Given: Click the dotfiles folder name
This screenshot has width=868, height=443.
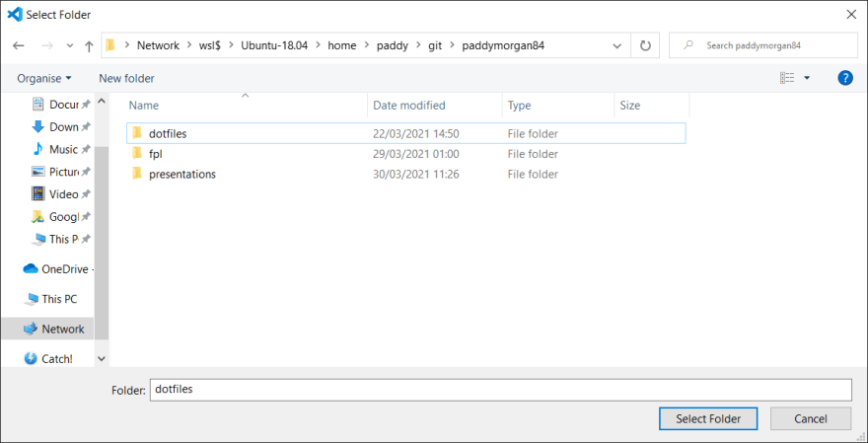Looking at the screenshot, I should coord(168,133).
